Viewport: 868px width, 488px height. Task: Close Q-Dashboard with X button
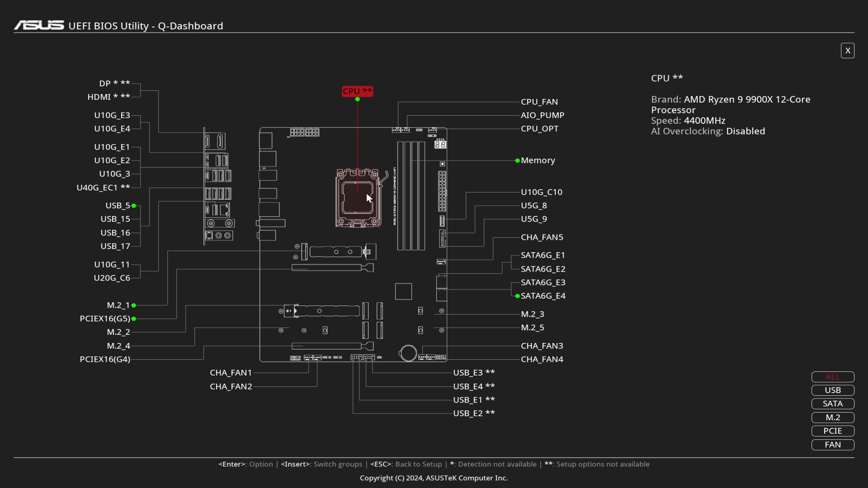point(847,51)
